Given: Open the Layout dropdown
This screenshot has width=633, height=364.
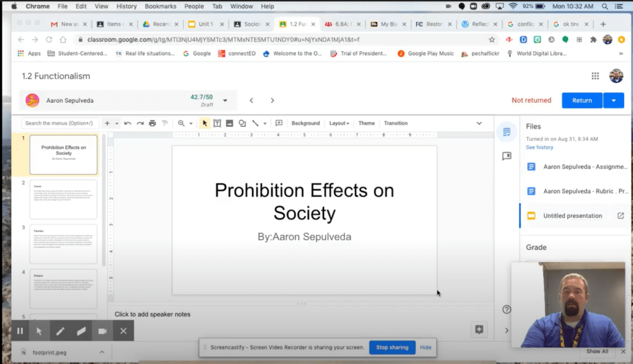Looking at the screenshot, I should 339,123.
